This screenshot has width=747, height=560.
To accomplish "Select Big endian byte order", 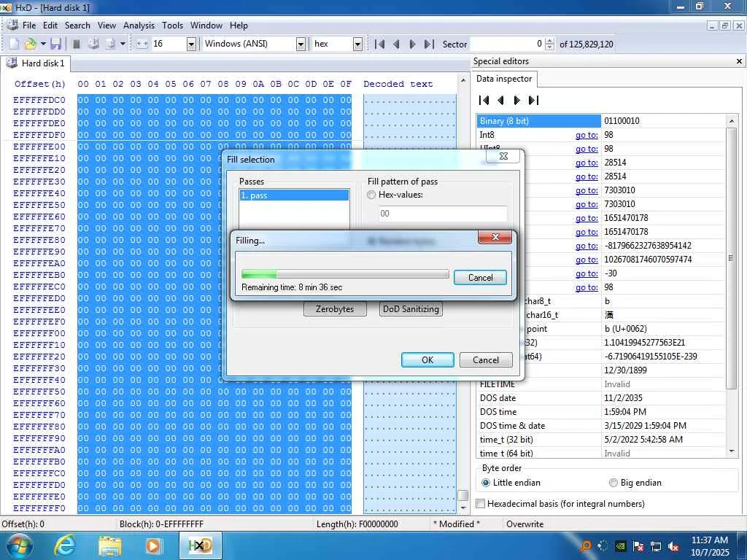I will (x=614, y=483).
